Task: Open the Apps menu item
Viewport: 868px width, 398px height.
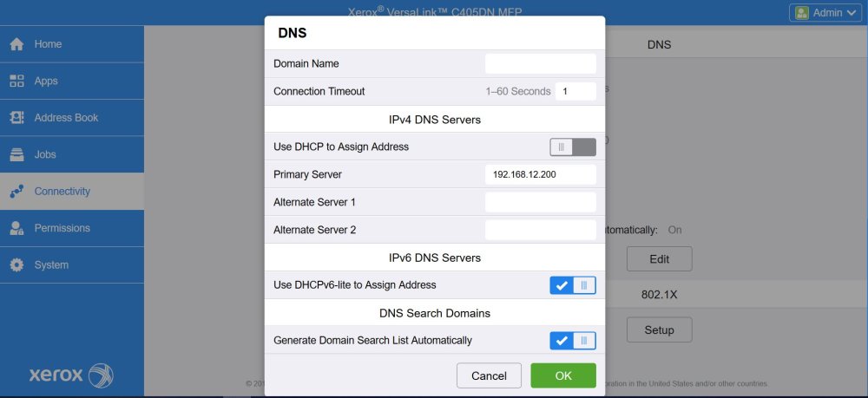Action: point(72,81)
